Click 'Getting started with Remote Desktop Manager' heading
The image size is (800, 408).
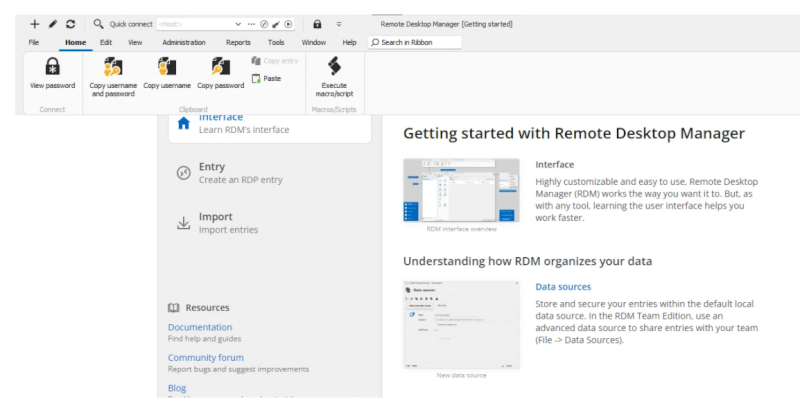[574, 133]
